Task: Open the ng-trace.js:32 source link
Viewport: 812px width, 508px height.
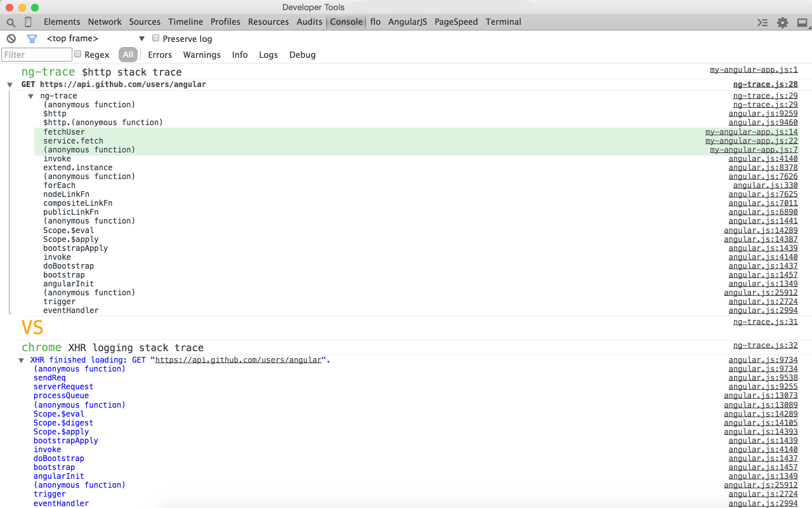Action: (x=766, y=345)
